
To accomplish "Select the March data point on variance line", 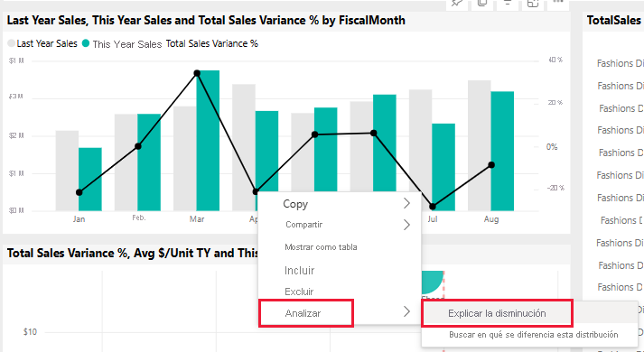I will pos(197,73).
